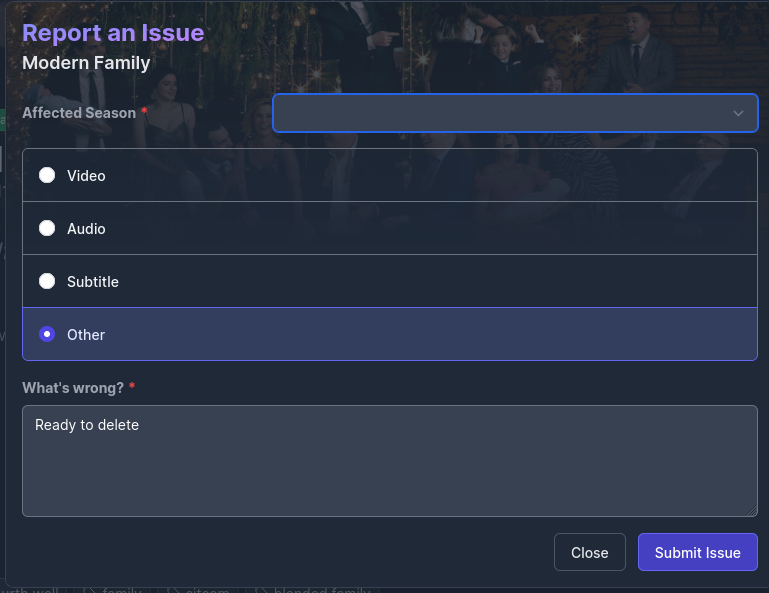769x593 pixels.
Task: Click the "Affected Season" field label
Action: 79,113
